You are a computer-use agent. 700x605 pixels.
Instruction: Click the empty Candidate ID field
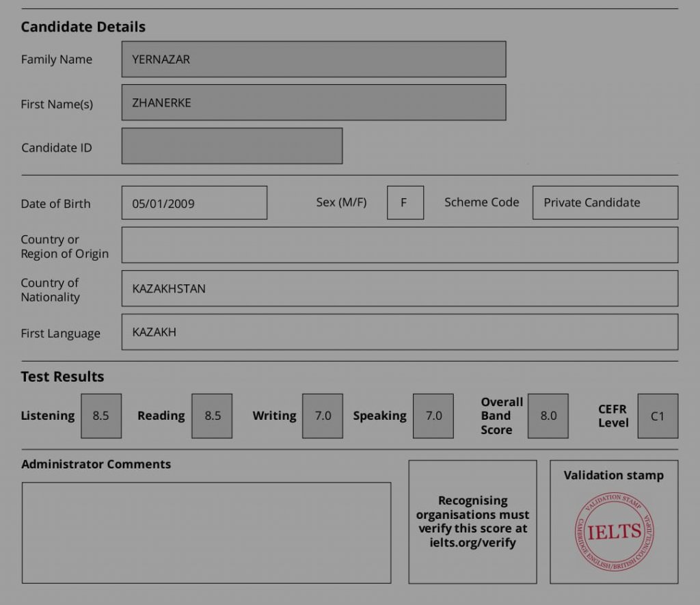click(232, 146)
